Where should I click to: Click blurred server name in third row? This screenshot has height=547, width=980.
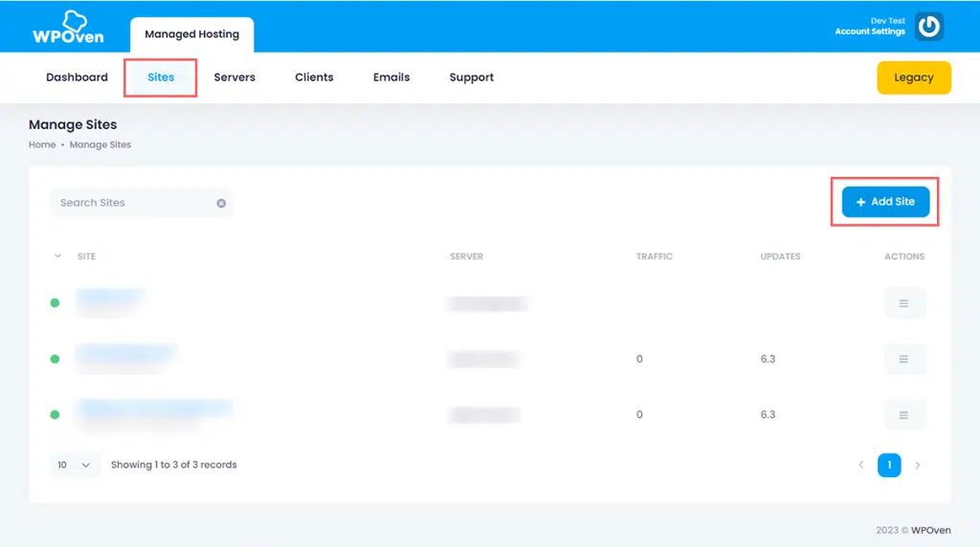483,415
